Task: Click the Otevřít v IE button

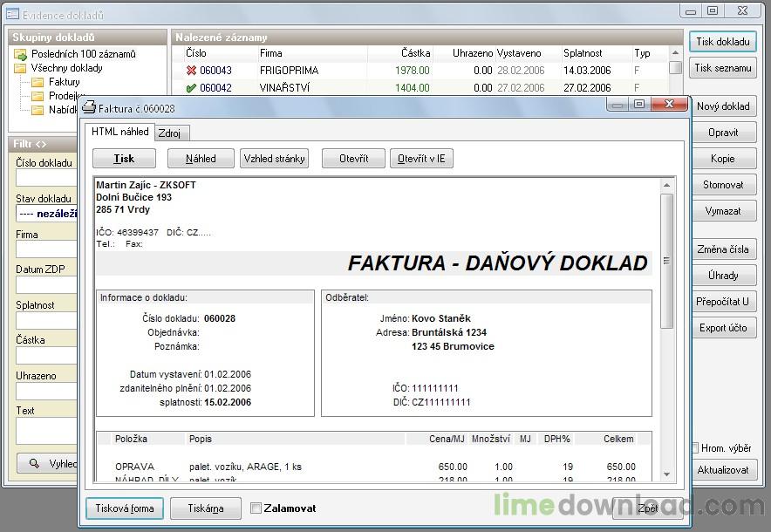Action: click(x=421, y=159)
